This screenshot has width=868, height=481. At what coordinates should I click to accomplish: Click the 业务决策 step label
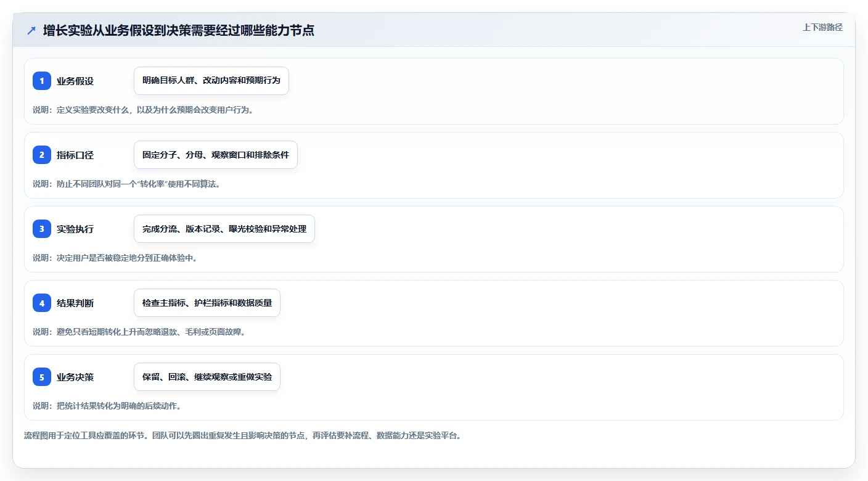coord(75,377)
